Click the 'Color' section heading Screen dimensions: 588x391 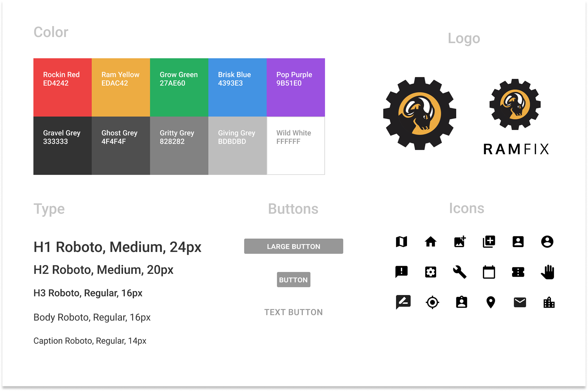click(51, 32)
